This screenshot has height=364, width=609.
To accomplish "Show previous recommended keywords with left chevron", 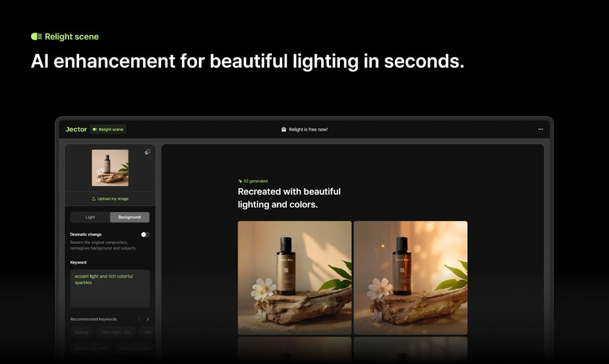I will point(140,319).
